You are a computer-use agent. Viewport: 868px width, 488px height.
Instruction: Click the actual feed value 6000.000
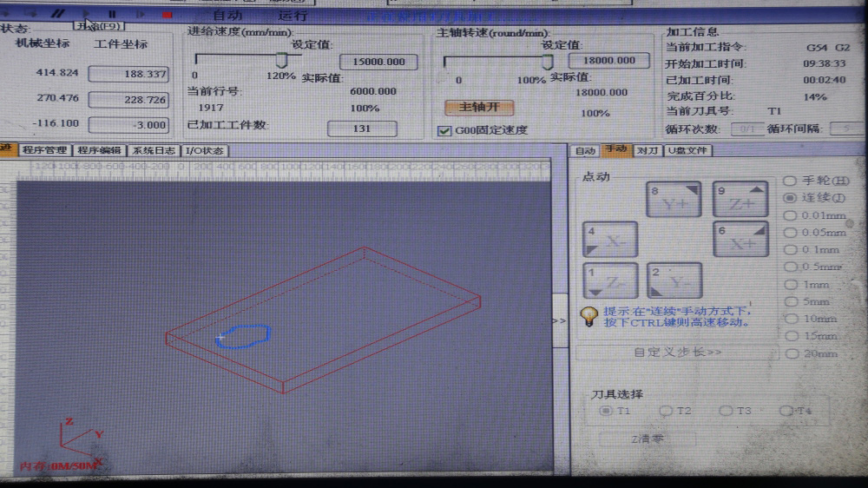[x=373, y=91]
